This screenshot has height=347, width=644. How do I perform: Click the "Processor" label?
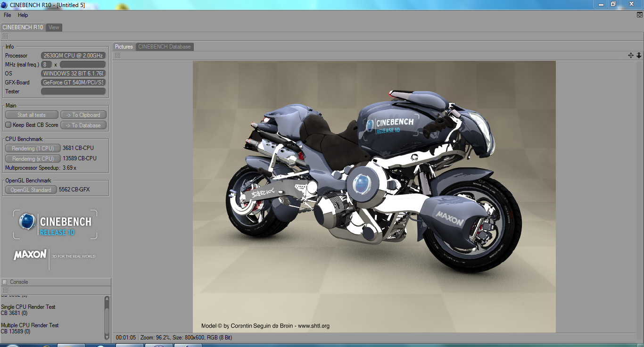(17, 56)
